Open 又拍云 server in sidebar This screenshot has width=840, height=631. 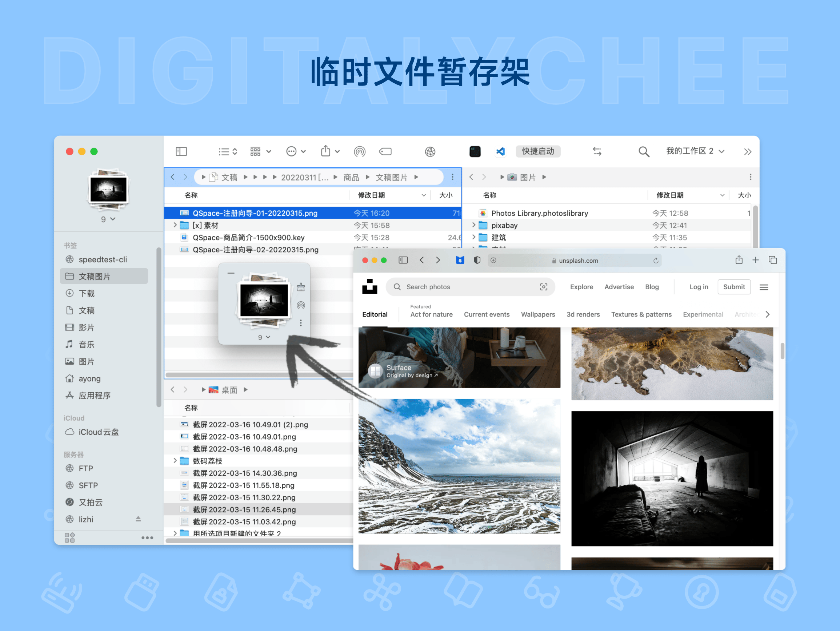click(x=104, y=502)
